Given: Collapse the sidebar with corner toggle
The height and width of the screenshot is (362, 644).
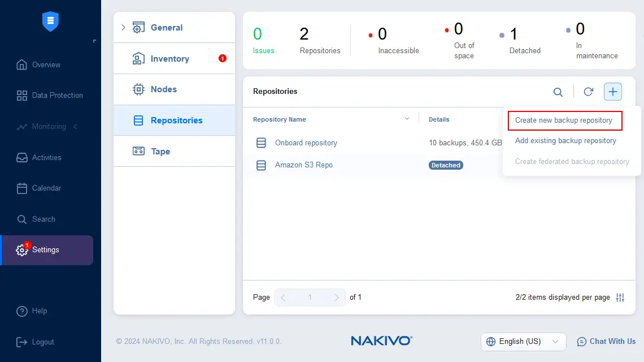Looking at the screenshot, I should 94,41.
